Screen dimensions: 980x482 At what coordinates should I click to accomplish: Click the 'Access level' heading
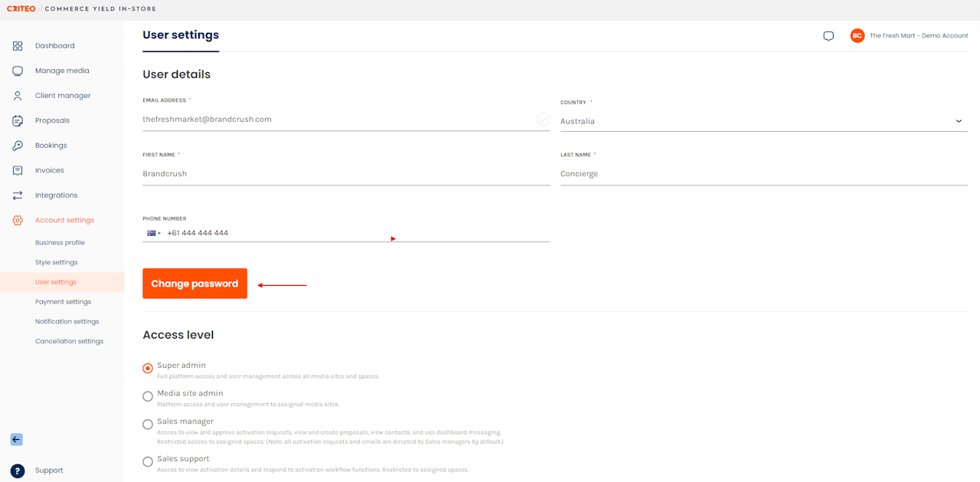[178, 335]
